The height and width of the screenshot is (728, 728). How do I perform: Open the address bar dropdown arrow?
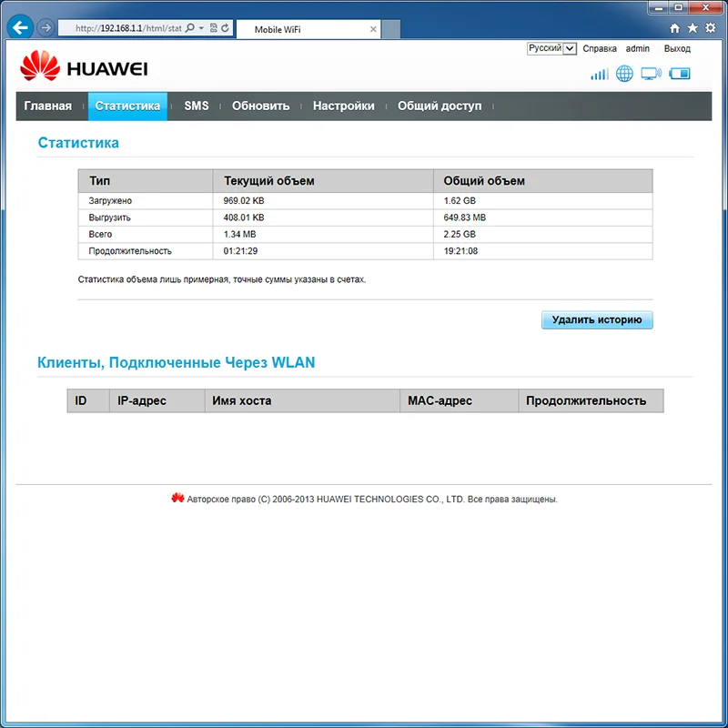(201, 28)
